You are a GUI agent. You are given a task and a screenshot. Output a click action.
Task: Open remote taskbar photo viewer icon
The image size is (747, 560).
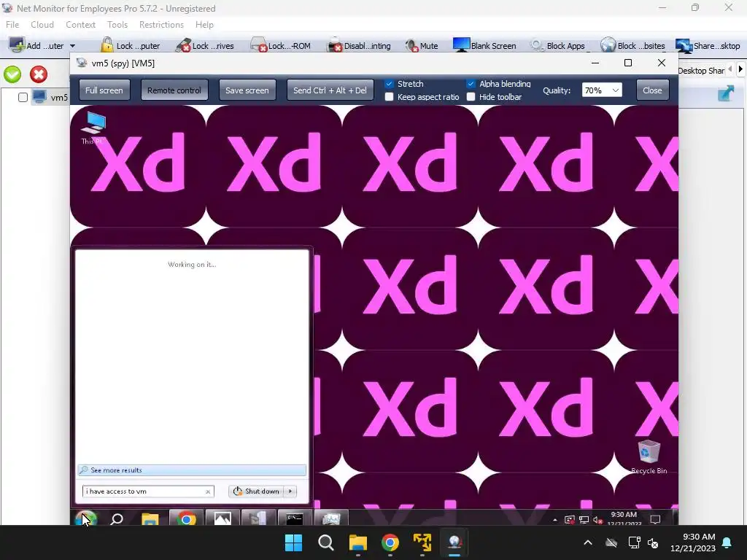(222, 518)
